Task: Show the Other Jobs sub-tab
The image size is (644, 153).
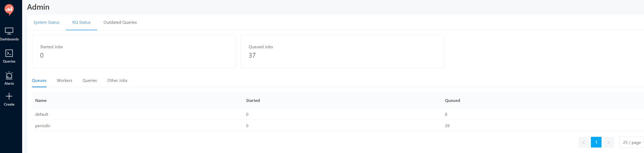Action: pos(117,81)
